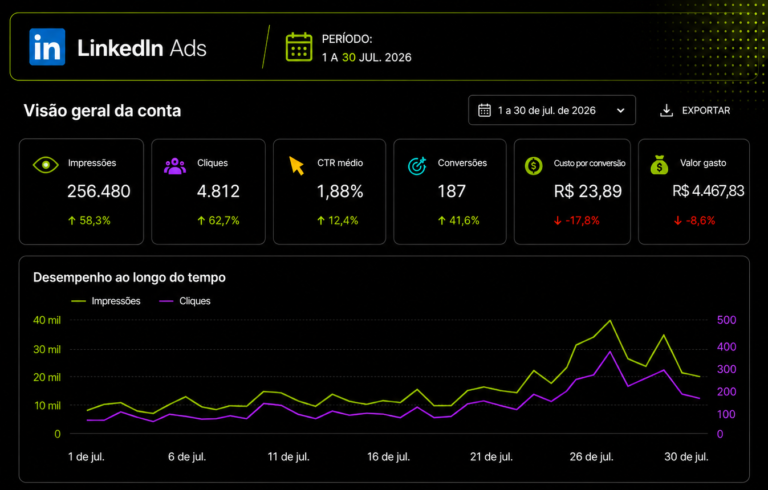
Task: Click the 187 conversions value
Action: [452, 191]
